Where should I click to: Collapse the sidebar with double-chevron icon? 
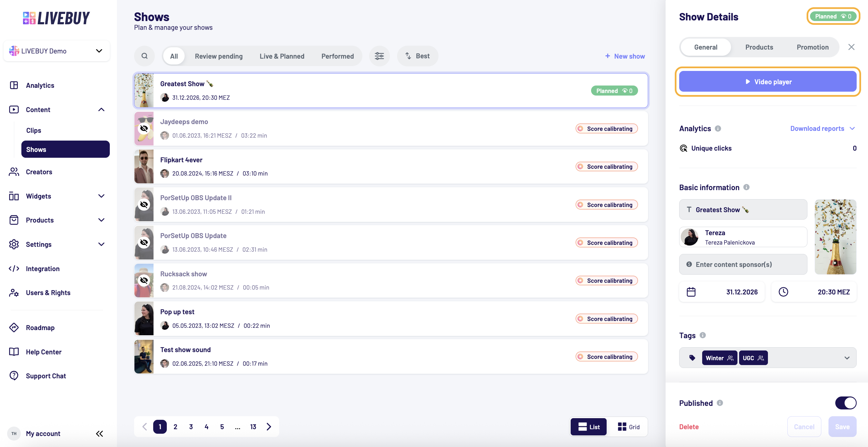coord(99,433)
